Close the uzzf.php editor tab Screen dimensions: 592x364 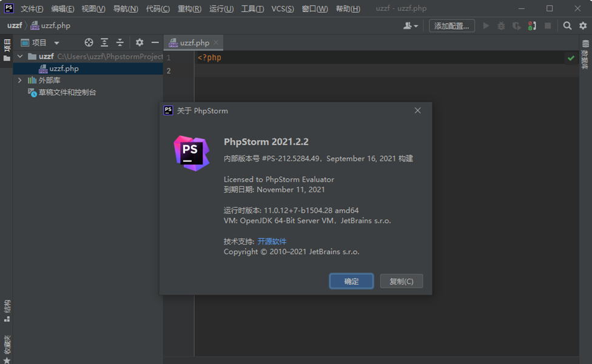(x=216, y=42)
